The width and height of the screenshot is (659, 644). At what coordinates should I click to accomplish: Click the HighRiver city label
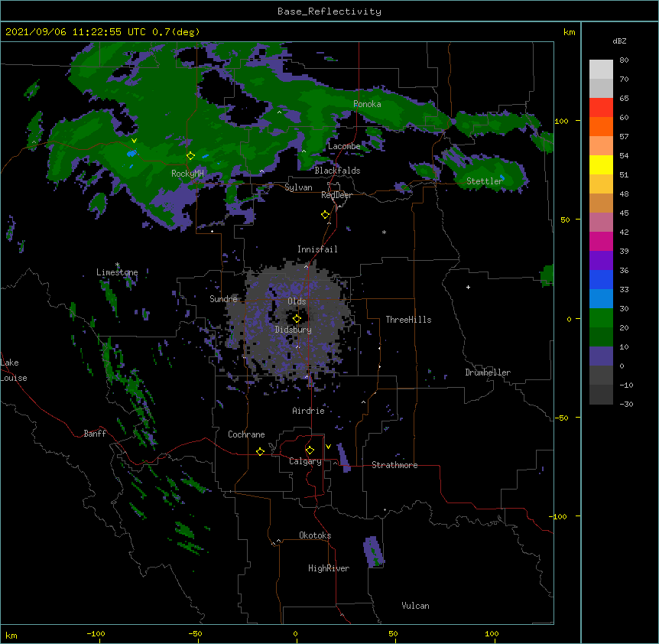click(x=329, y=568)
